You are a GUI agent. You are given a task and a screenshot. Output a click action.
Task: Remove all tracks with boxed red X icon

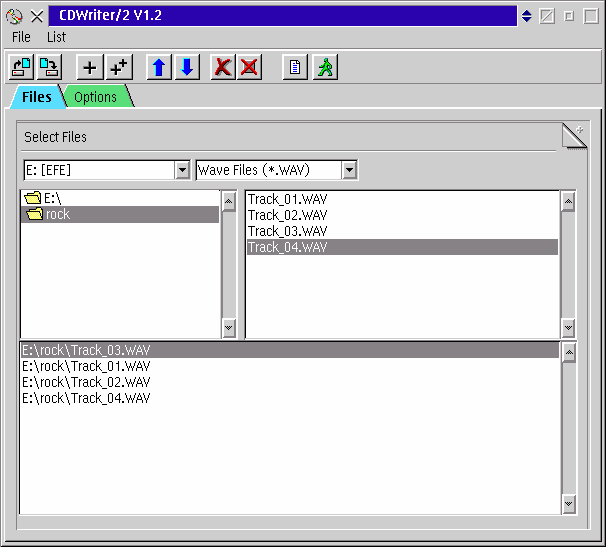(249, 68)
